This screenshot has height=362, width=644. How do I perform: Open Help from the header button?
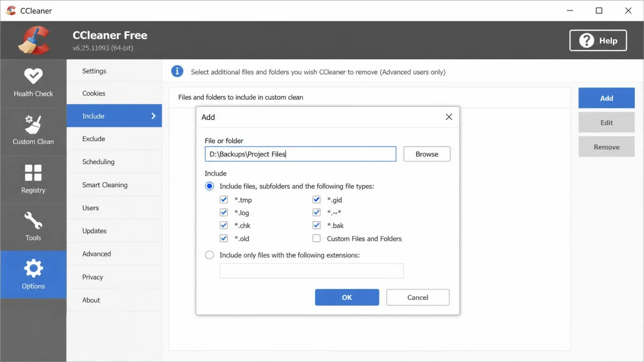(598, 40)
